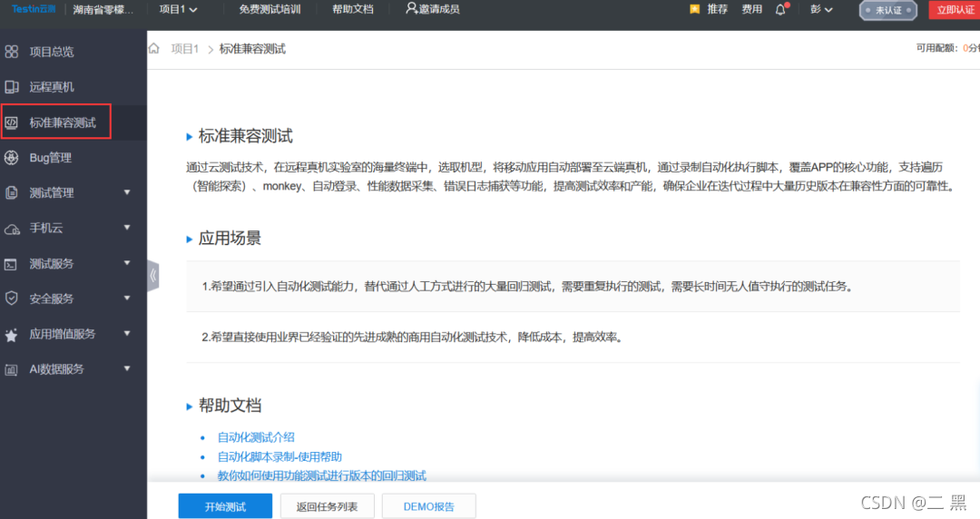Click the 测试管理 document icon
This screenshot has height=519, width=980.
[x=11, y=192]
